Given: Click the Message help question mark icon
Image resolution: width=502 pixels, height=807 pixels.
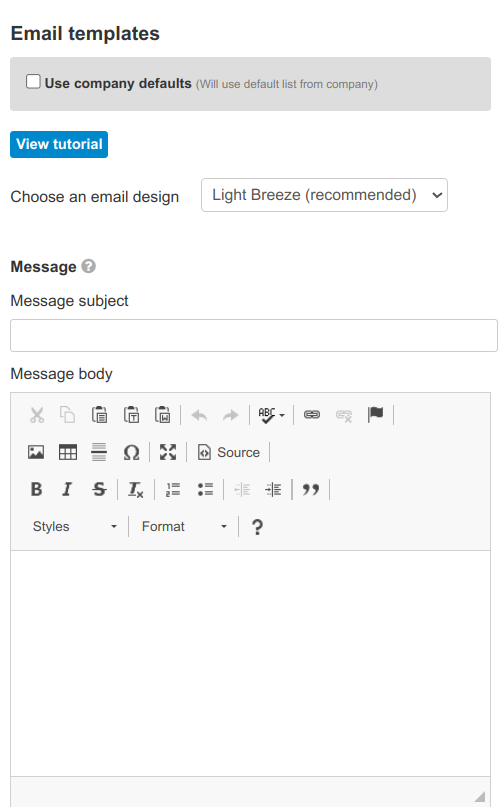Looking at the screenshot, I should (89, 266).
